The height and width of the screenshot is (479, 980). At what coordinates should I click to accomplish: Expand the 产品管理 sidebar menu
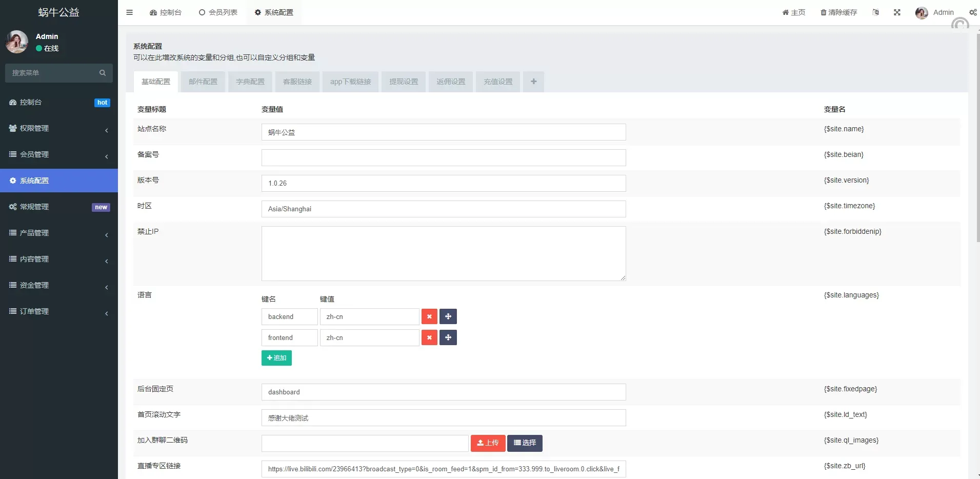(x=58, y=233)
